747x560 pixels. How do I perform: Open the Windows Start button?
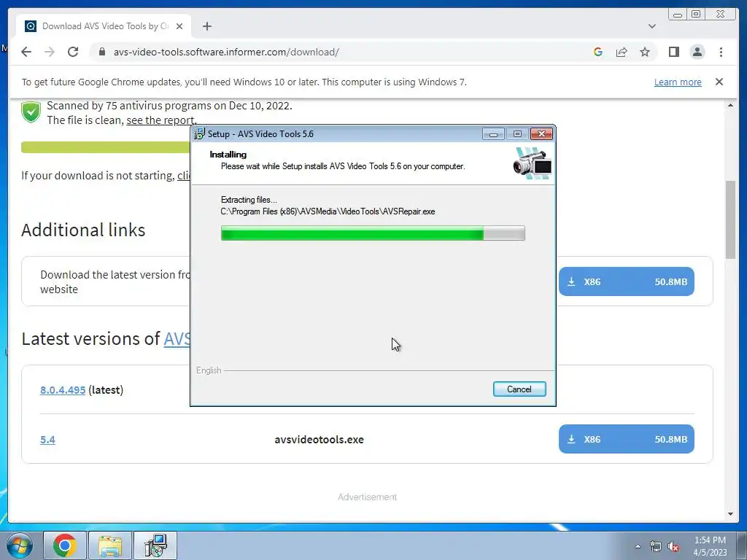click(20, 545)
